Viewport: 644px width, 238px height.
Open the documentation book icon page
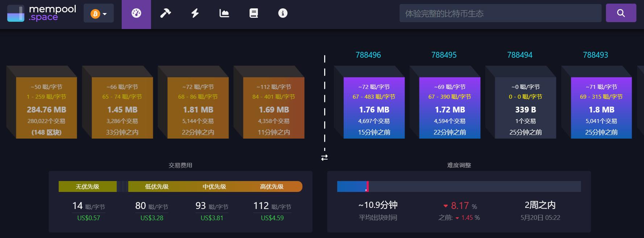point(254,14)
